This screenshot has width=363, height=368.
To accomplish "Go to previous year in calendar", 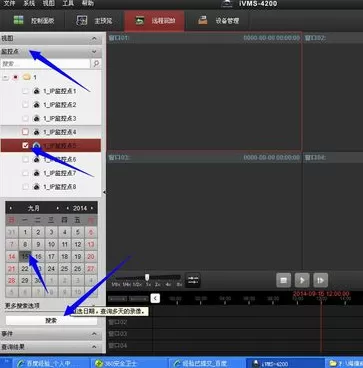I will coord(68,208).
